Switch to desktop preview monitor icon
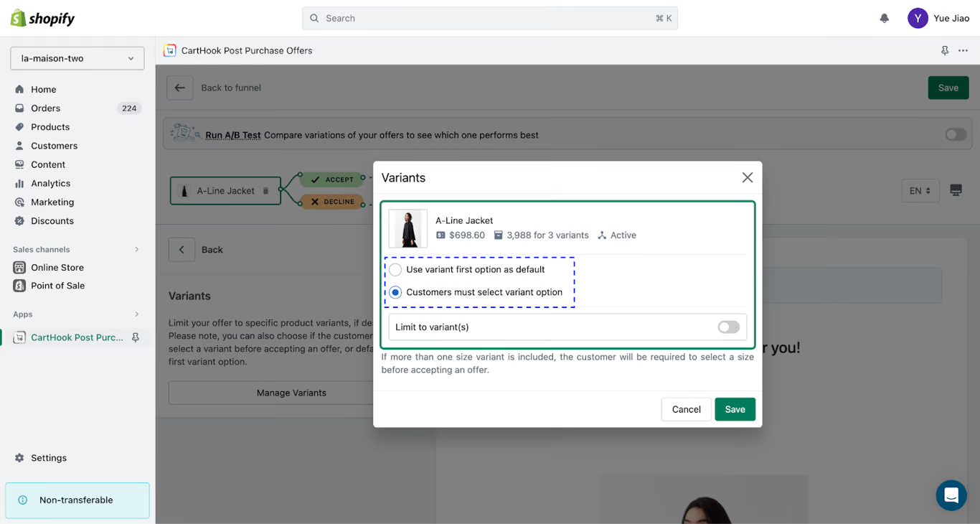Screen dimensions: 980x524 (x=956, y=190)
